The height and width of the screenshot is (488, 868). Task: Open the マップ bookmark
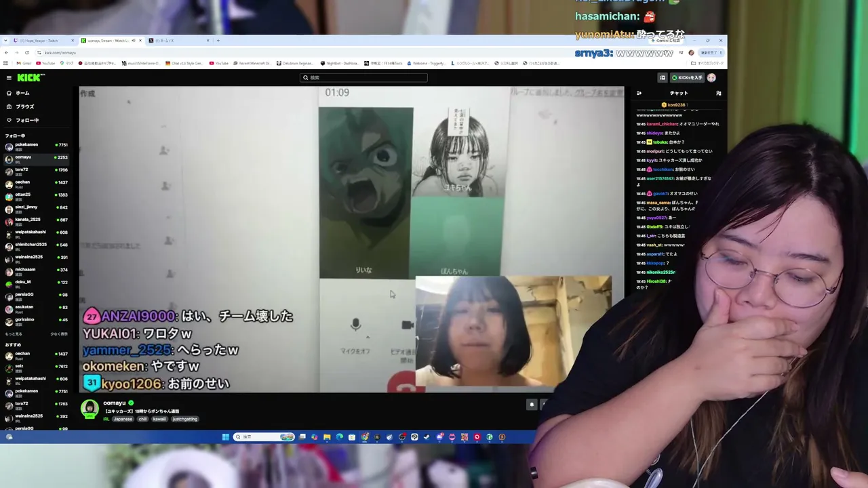66,63
